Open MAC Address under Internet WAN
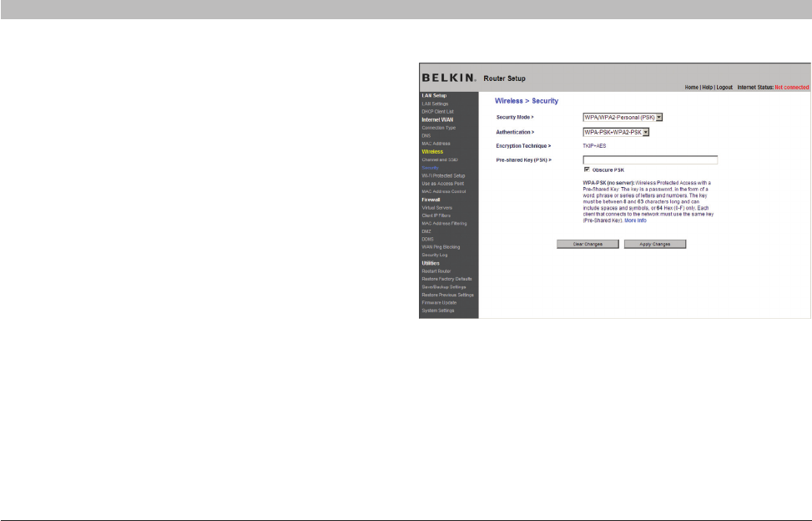This screenshot has width=812, height=521. (436, 144)
